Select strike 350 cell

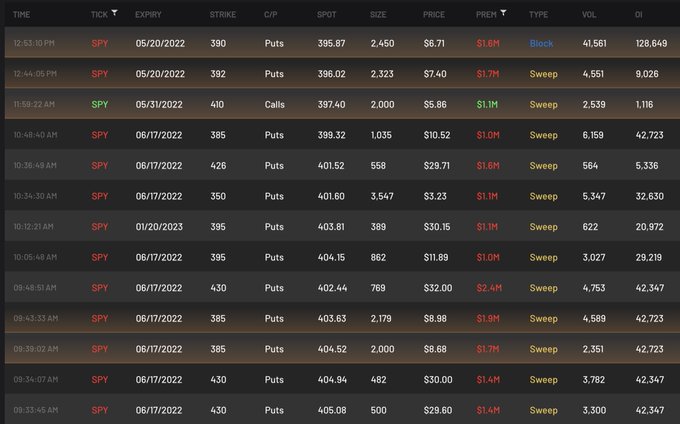pos(218,196)
